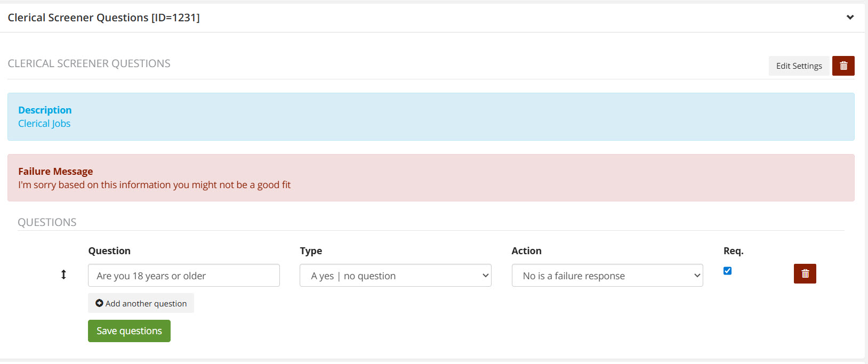Click the Failure Message heading
The height and width of the screenshot is (364, 868).
55,171
